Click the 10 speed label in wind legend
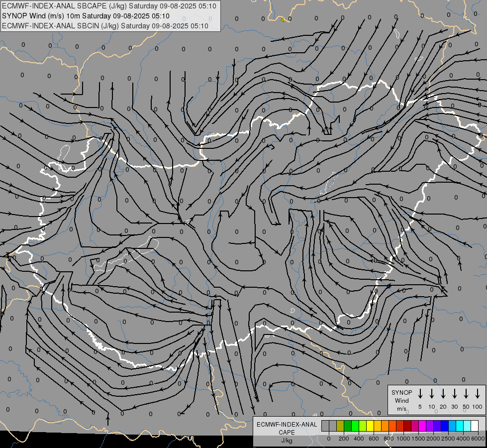487x448 pixels. [x=432, y=407]
